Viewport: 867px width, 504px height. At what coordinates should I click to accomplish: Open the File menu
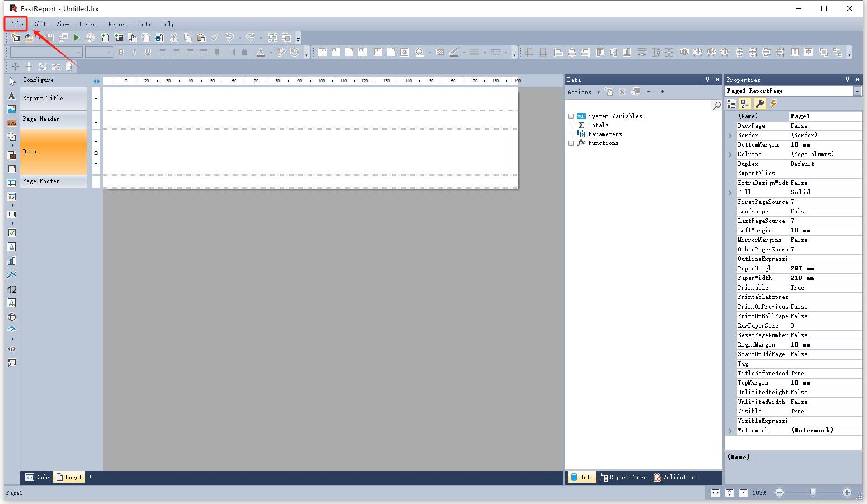tap(16, 24)
